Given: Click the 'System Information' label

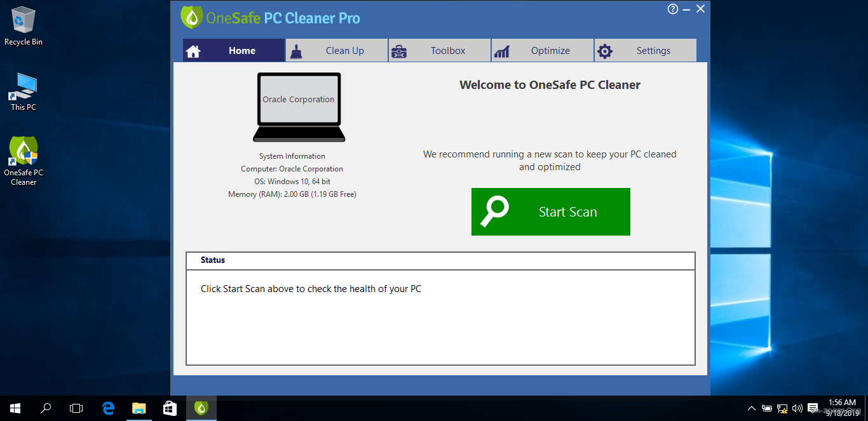Looking at the screenshot, I should [292, 156].
